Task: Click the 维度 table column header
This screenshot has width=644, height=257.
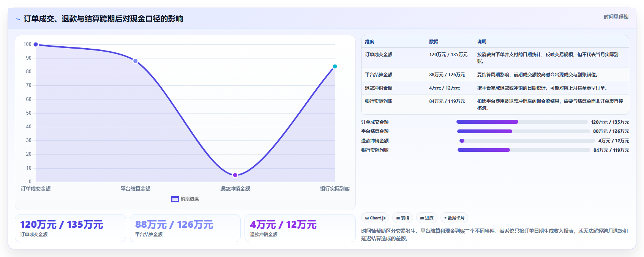Action: [x=369, y=42]
